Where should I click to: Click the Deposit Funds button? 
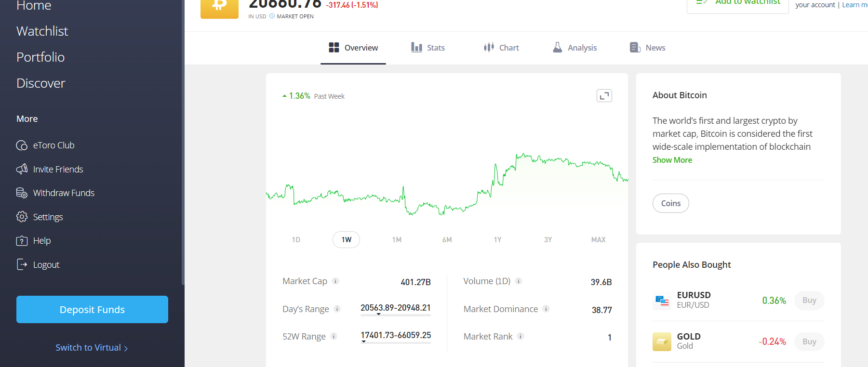[x=92, y=309]
